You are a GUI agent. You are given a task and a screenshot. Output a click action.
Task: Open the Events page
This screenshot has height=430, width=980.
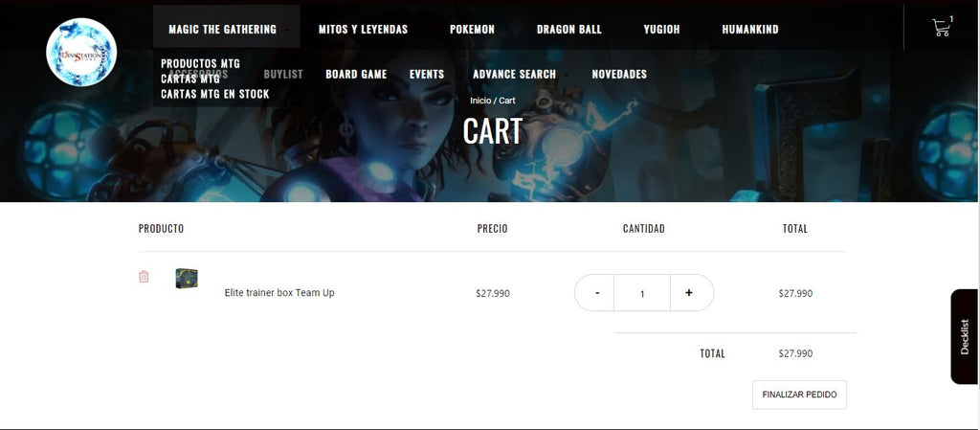point(427,74)
